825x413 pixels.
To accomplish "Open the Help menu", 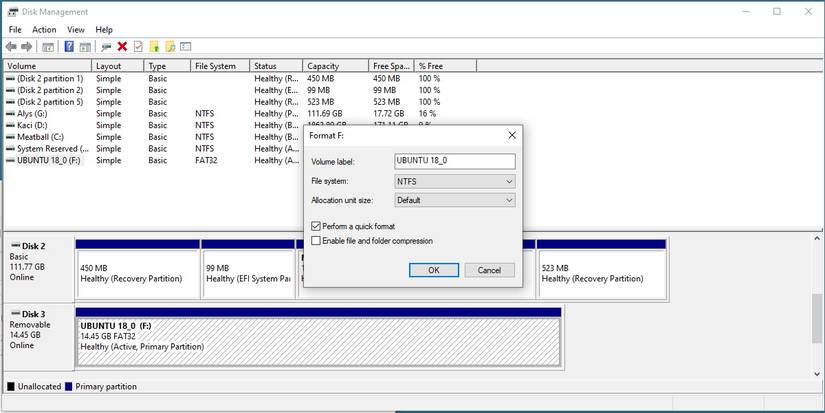I will pyautogui.click(x=104, y=30).
